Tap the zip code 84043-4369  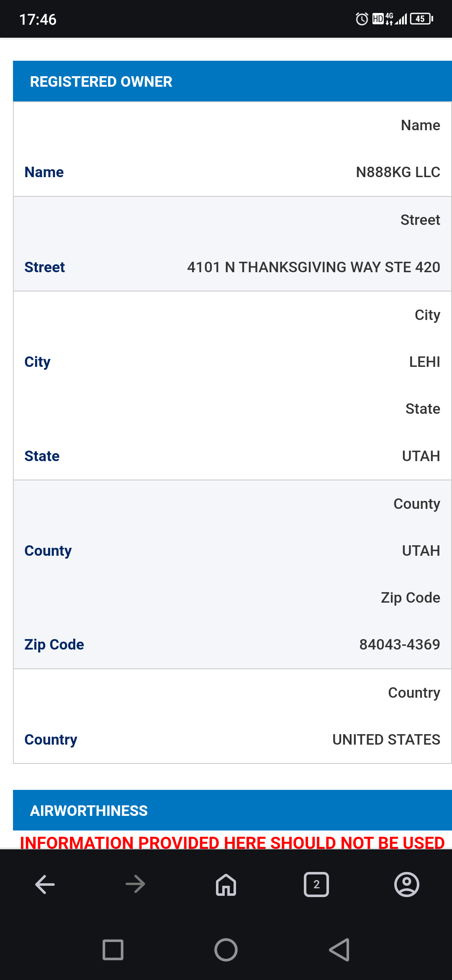[x=399, y=645]
